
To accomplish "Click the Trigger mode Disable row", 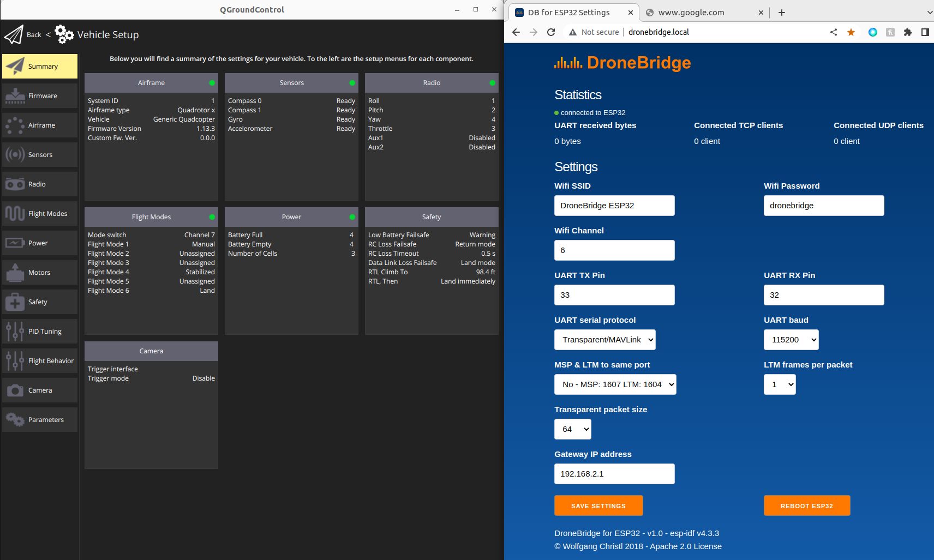I will click(x=151, y=378).
